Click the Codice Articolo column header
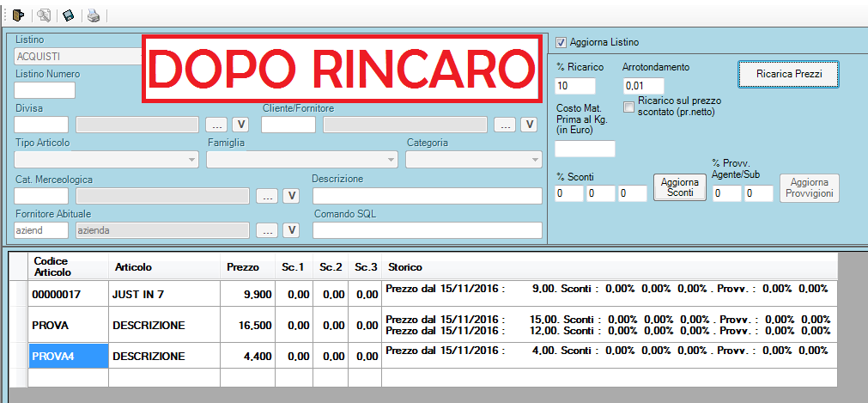The image size is (868, 403). pos(69,266)
